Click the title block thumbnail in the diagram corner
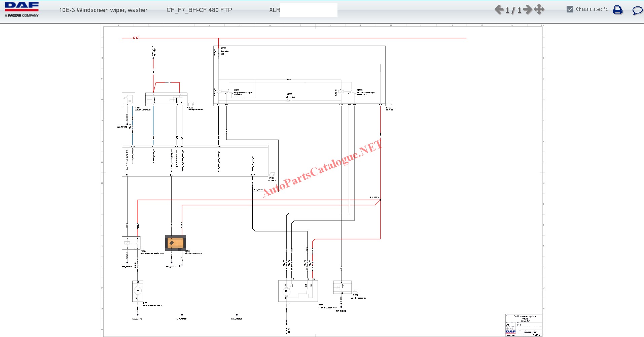 (523, 325)
